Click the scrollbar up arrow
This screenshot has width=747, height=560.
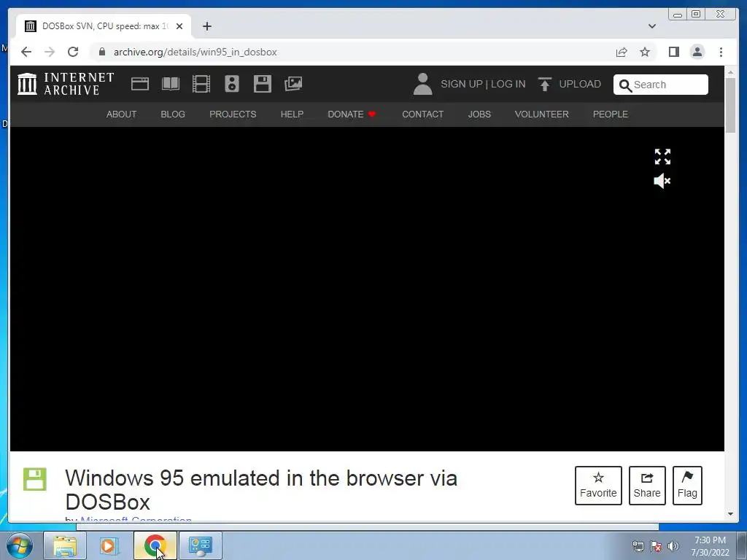pyautogui.click(x=731, y=72)
